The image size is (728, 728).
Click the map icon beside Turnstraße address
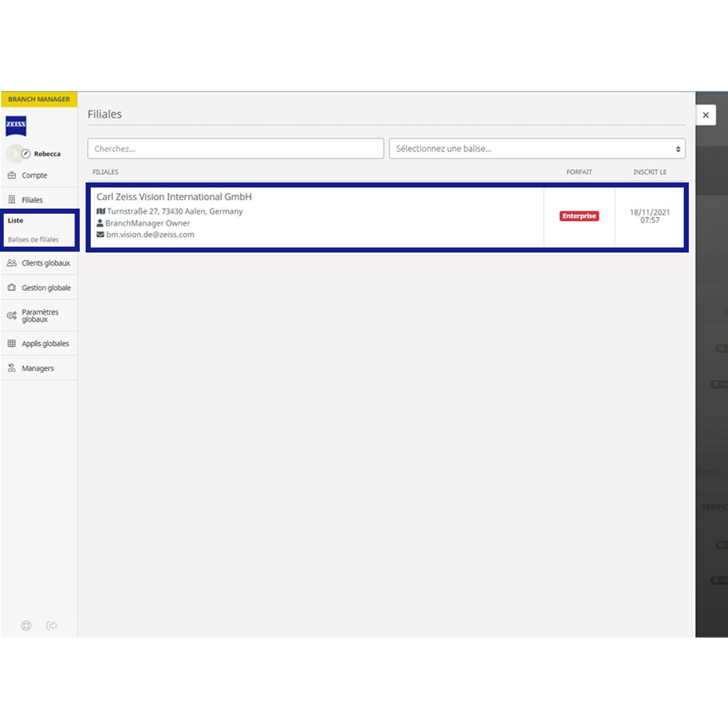click(x=101, y=211)
